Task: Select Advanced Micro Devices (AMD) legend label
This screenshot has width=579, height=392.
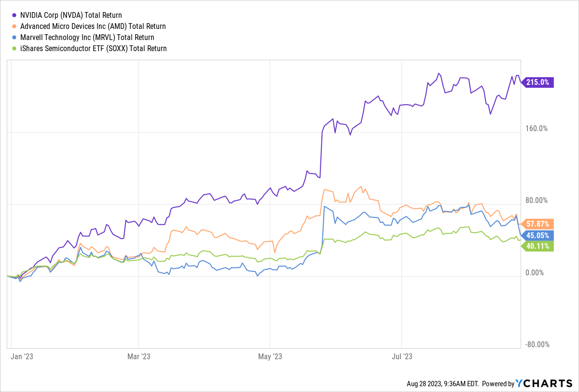Action: tap(93, 27)
